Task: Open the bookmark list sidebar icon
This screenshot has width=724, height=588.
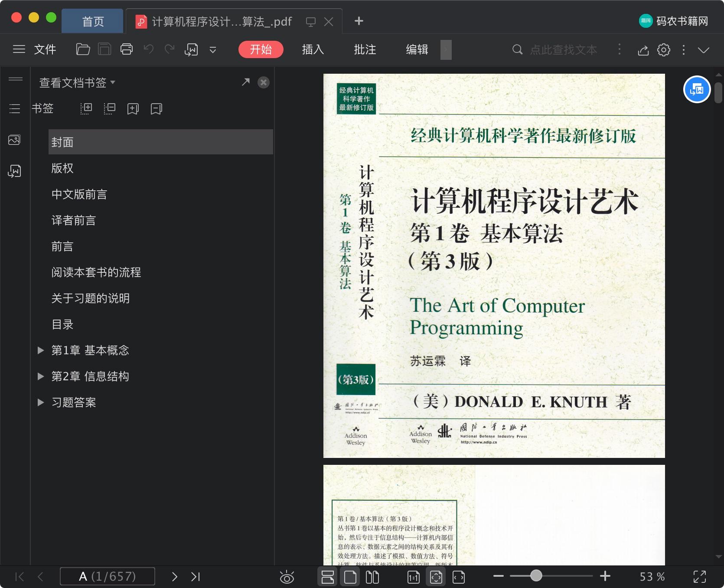Action: pos(15,108)
